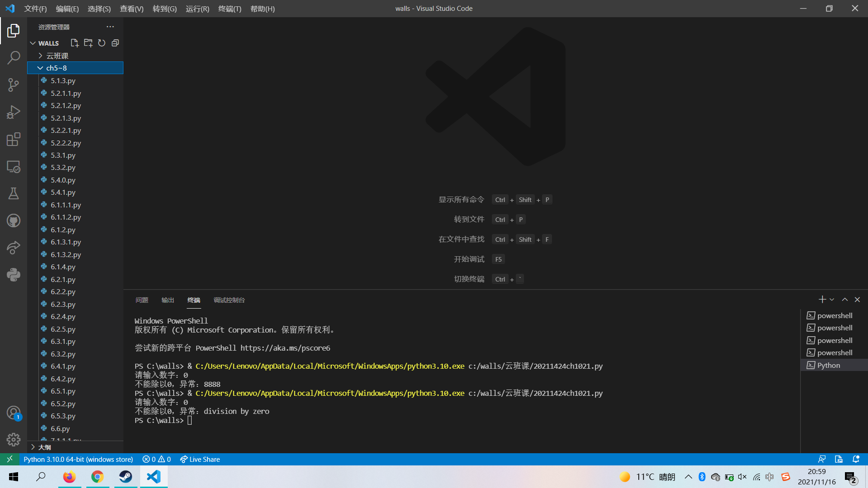Open the Source Control view
868x488 pixels.
pyautogui.click(x=14, y=85)
